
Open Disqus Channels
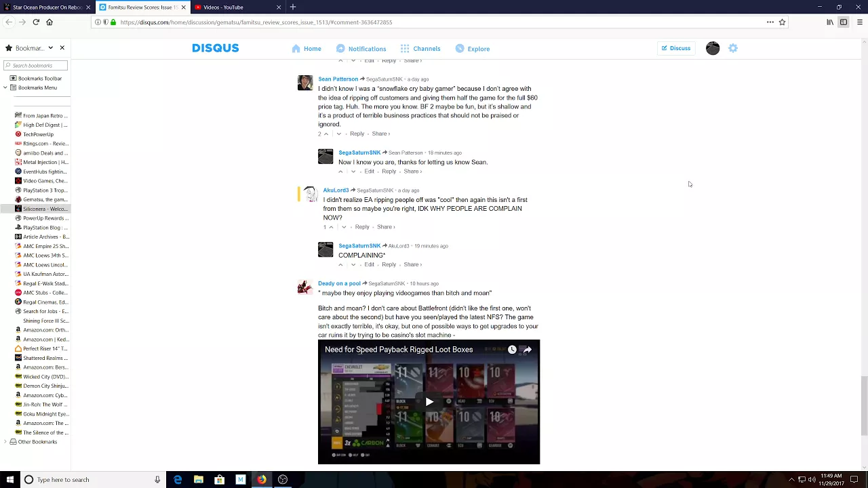click(420, 49)
